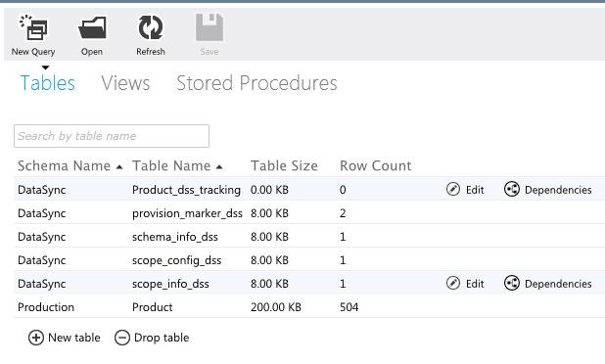Open the Dependencies link for Product_dss_tracking
This screenshot has height=364, width=605.
[x=558, y=190]
